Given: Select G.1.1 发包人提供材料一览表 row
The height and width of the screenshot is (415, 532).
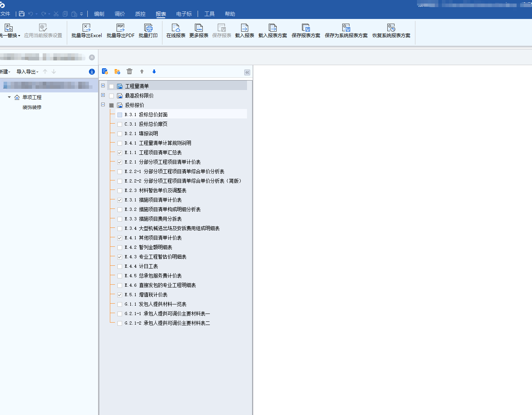Looking at the screenshot, I should 155,304.
